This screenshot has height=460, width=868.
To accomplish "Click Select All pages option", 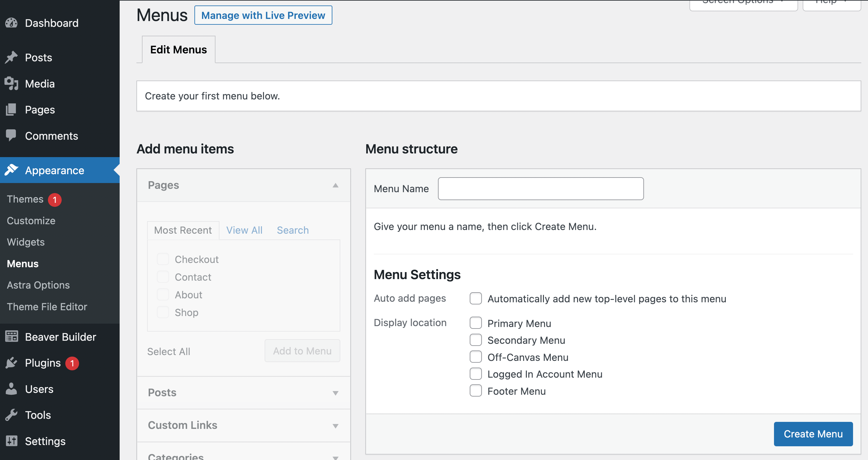I will [168, 350].
